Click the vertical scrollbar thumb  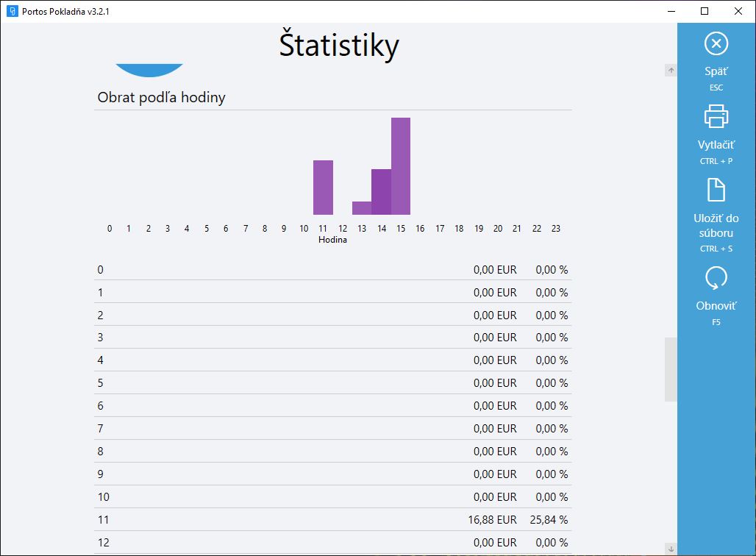(671, 369)
